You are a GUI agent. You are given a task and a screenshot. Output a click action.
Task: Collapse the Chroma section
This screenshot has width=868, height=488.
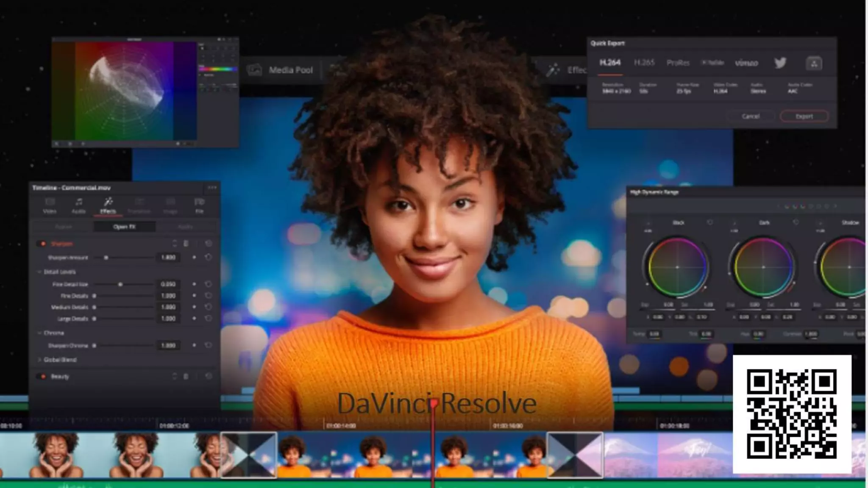tap(39, 333)
